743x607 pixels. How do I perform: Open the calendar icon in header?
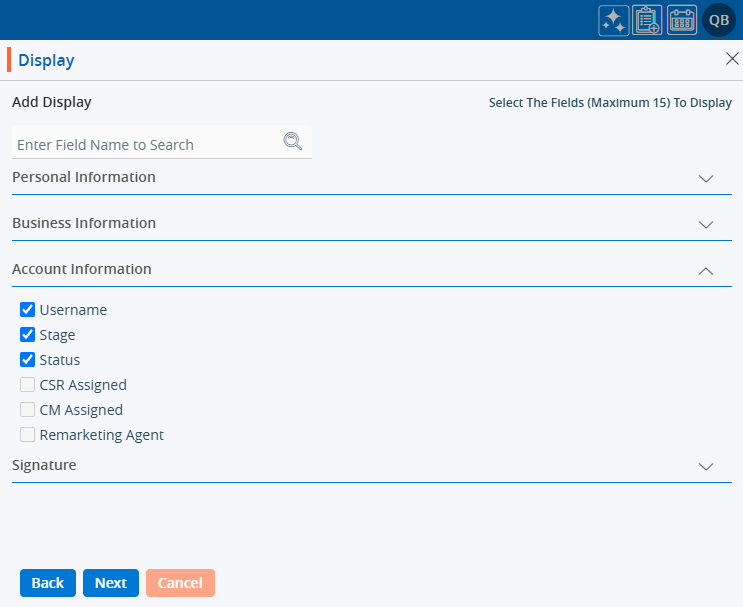pyautogui.click(x=682, y=21)
